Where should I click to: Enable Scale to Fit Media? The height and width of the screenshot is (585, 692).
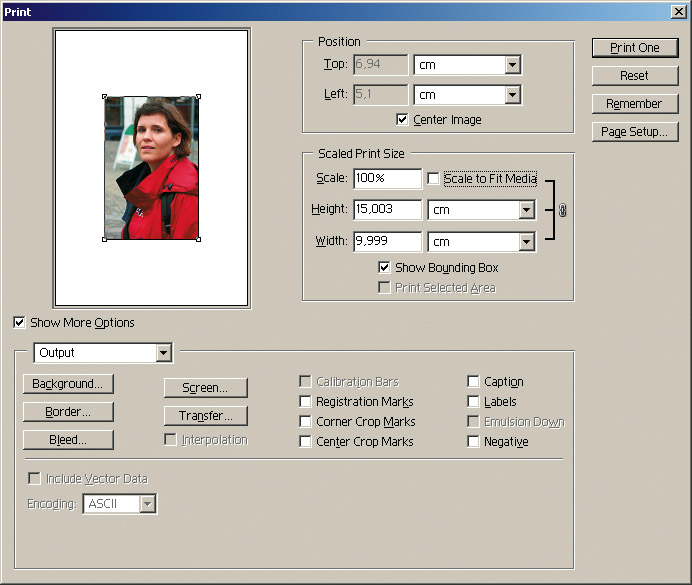click(433, 178)
